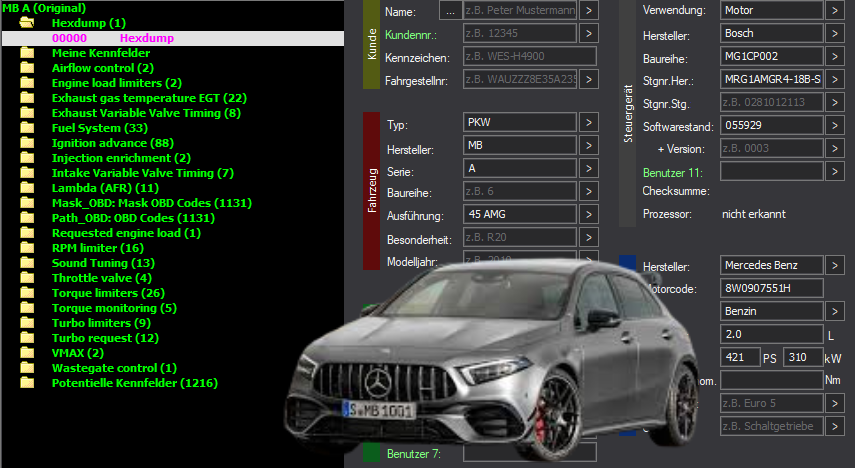Select the 'MB A (Original)' tree root

(44, 8)
